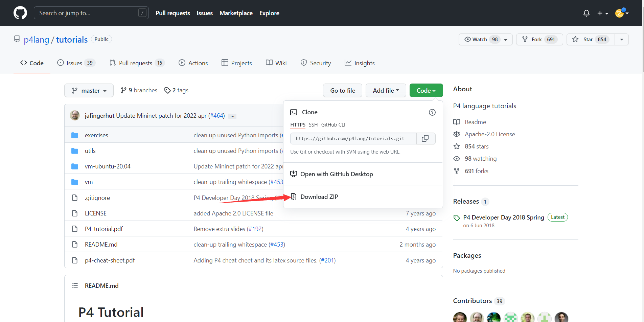This screenshot has height=322, width=644.
Task: Collapse the green Code dropdown
Action: (426, 90)
